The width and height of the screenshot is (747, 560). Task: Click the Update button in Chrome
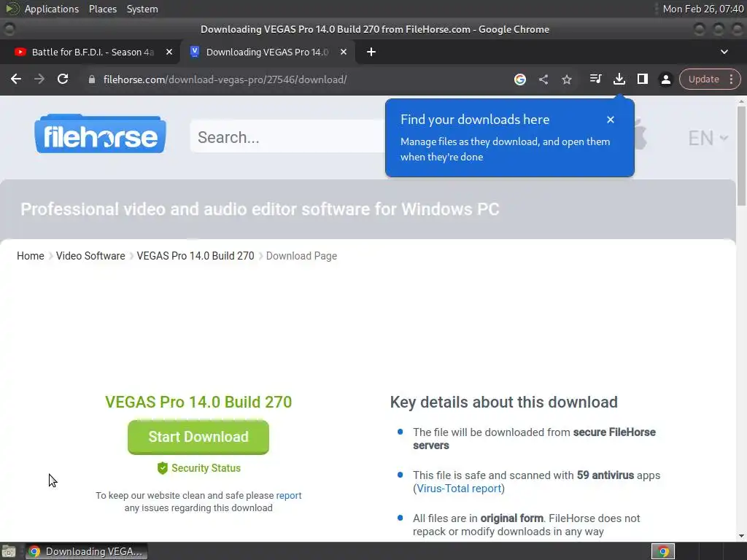coord(703,79)
